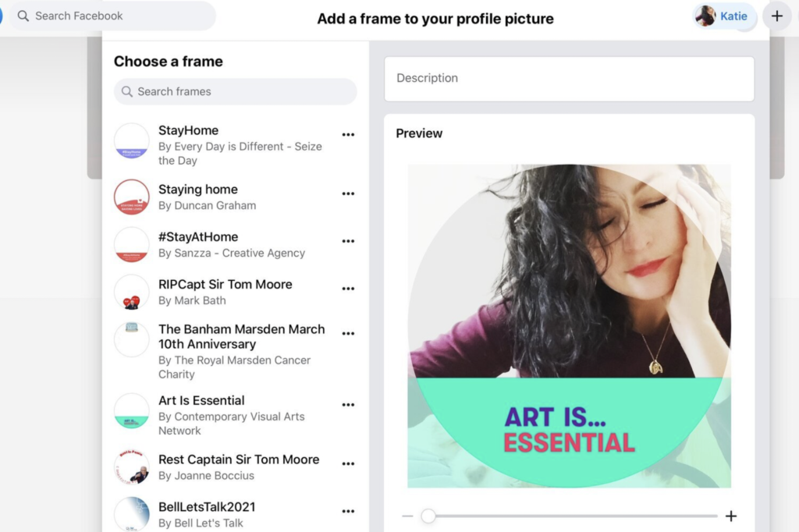Click the preview zoom slider handle

428,516
